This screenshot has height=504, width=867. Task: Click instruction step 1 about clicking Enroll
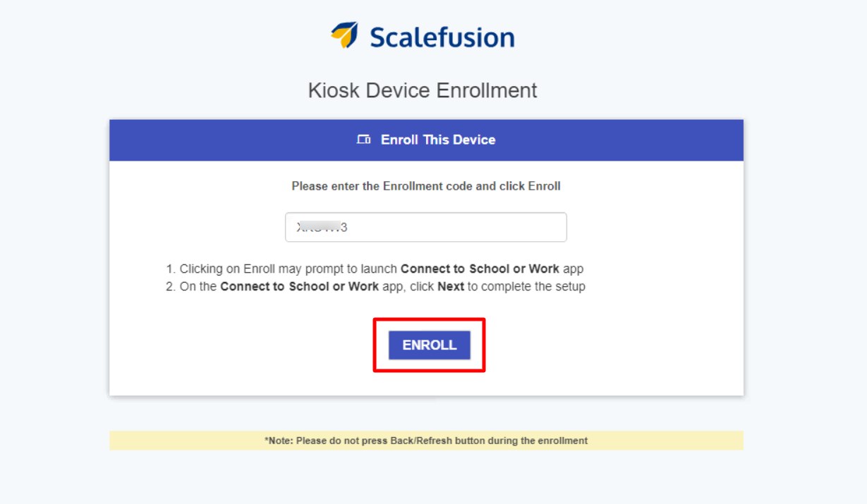(375, 269)
